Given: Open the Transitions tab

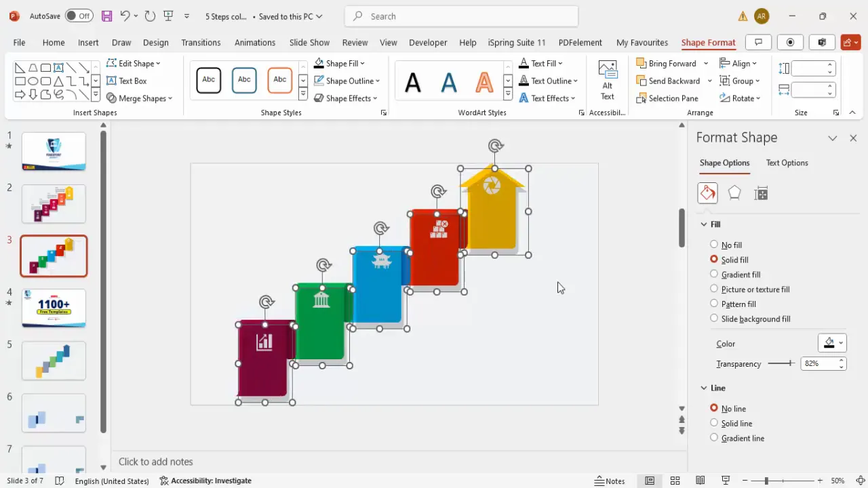Looking at the screenshot, I should 201,42.
